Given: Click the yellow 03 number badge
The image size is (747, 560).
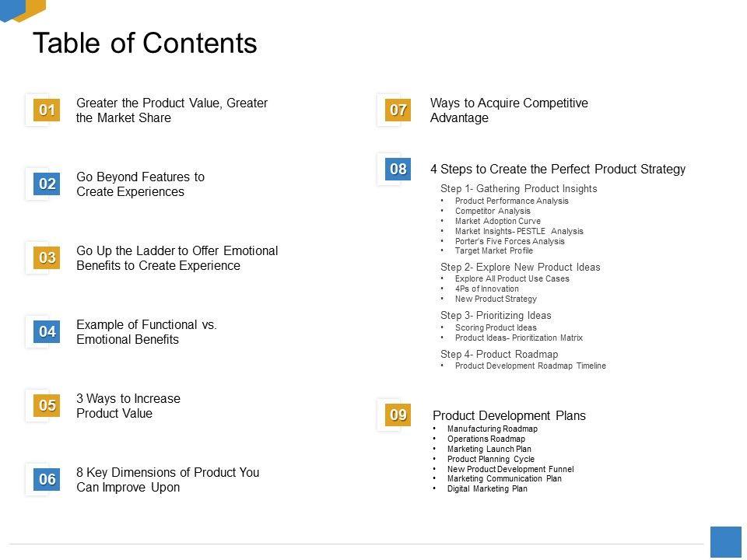Looking at the screenshot, I should (47, 258).
